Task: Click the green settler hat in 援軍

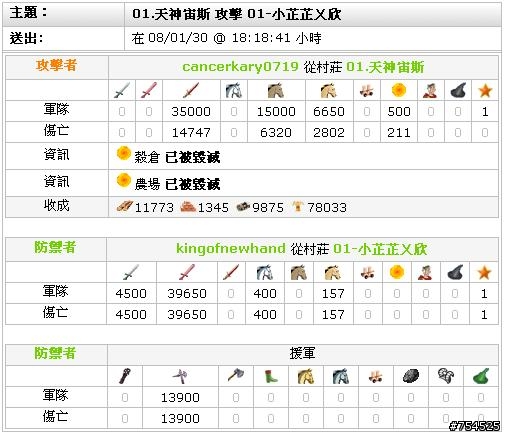Action: pyautogui.click(x=481, y=376)
